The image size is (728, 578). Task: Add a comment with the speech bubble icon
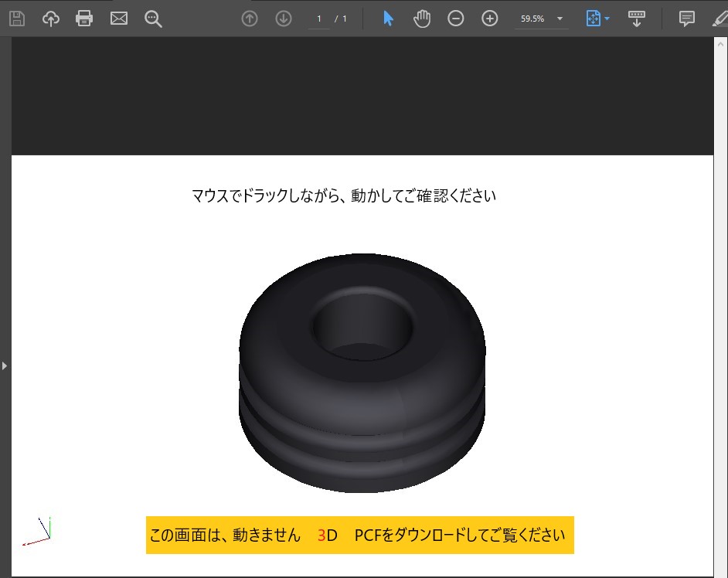tap(687, 19)
